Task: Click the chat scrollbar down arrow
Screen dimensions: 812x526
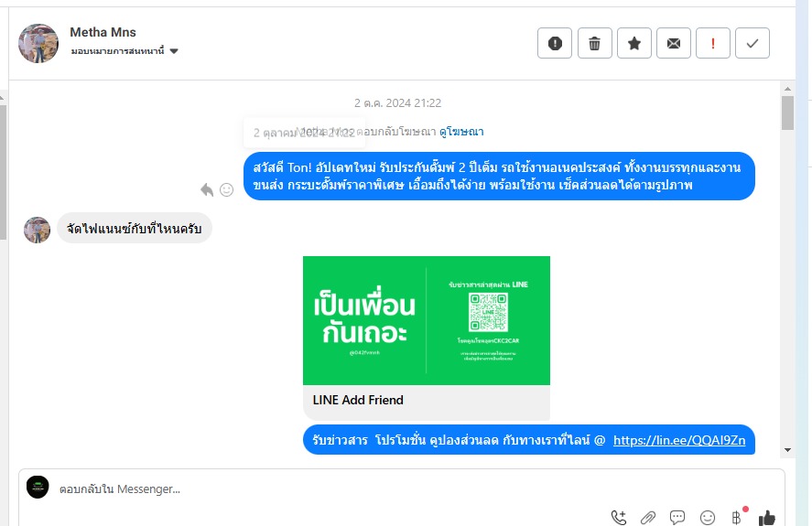Action: pyautogui.click(x=787, y=450)
